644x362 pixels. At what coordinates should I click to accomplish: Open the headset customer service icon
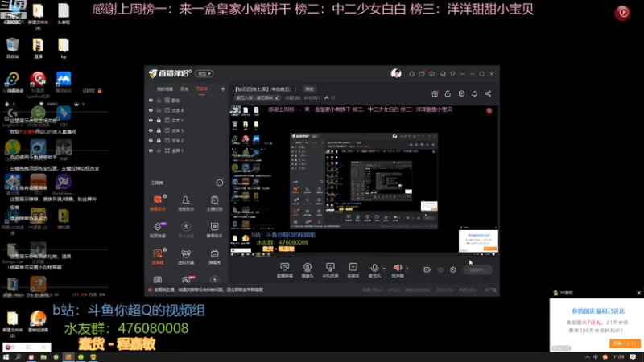[x=411, y=74]
